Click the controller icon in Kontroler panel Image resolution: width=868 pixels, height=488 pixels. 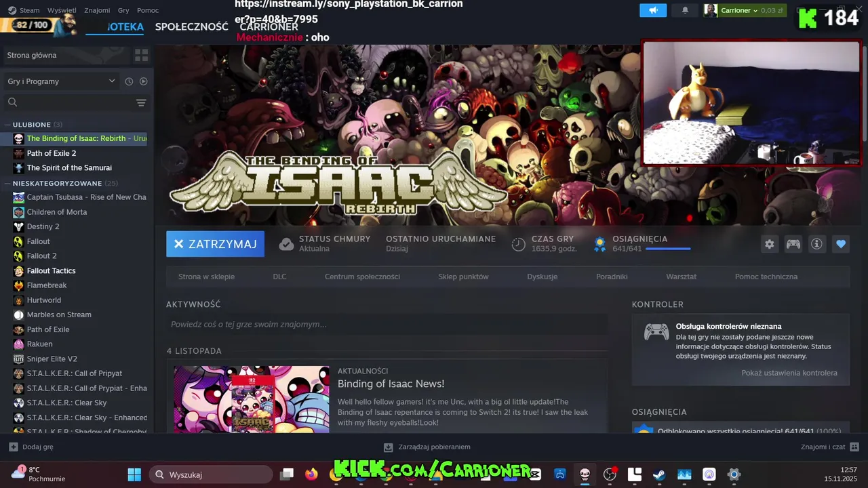[656, 331]
